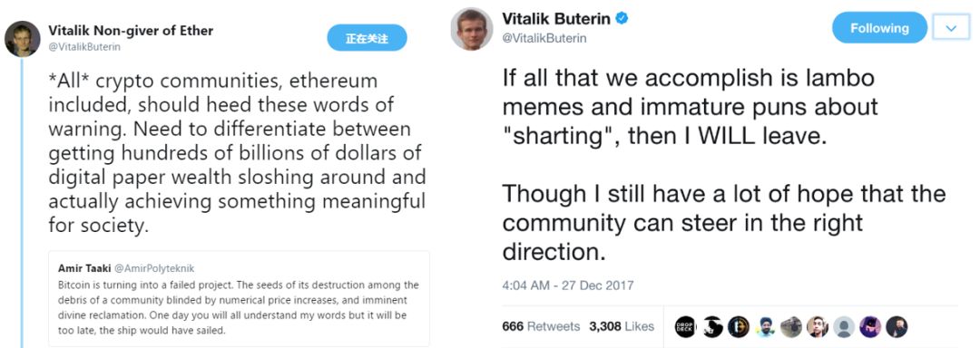980x348 pixels.
Task: Open the turbaned cartoon avatar profile
Action: (764, 327)
